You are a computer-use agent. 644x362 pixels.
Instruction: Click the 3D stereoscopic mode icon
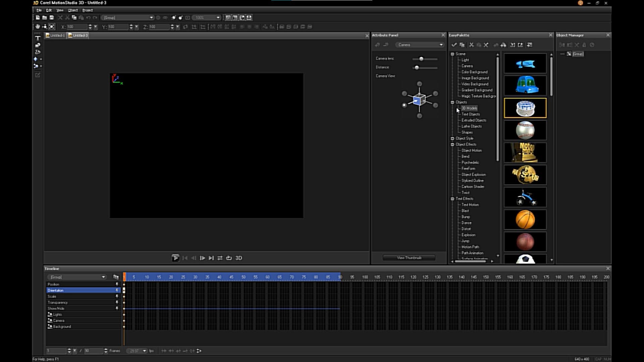pos(238,258)
